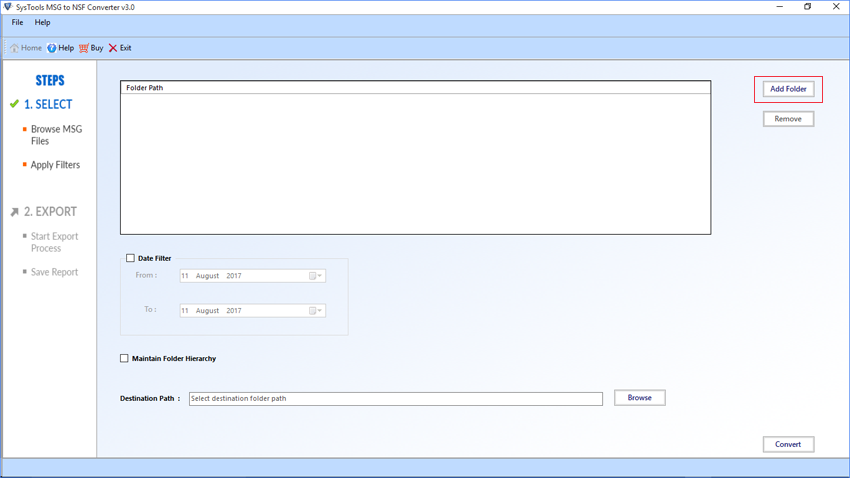Click the Add Folder button

tap(788, 89)
